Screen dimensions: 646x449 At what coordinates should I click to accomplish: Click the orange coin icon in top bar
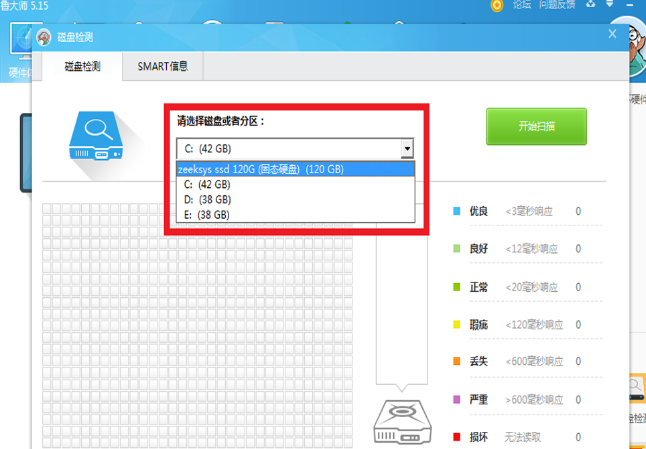(x=496, y=5)
